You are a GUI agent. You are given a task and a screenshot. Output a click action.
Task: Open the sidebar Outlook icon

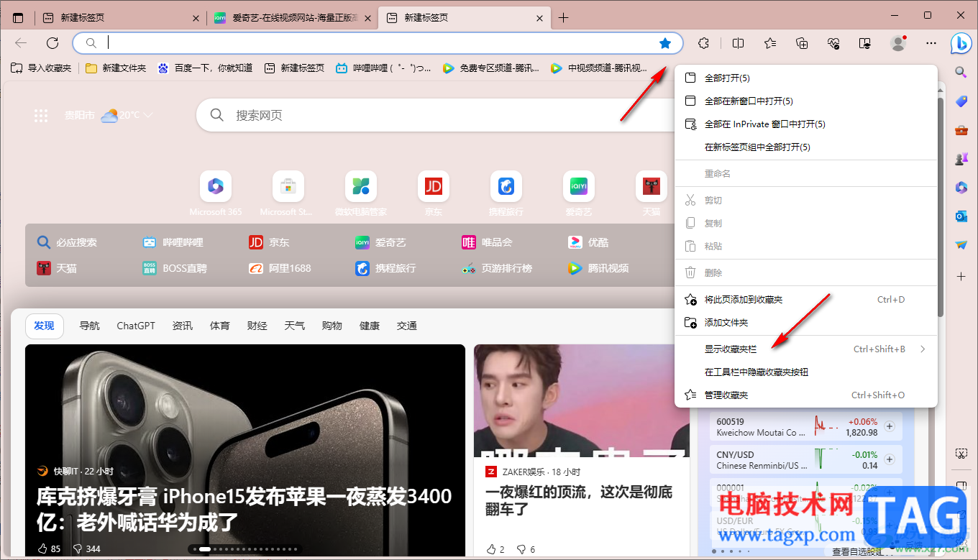(x=961, y=216)
